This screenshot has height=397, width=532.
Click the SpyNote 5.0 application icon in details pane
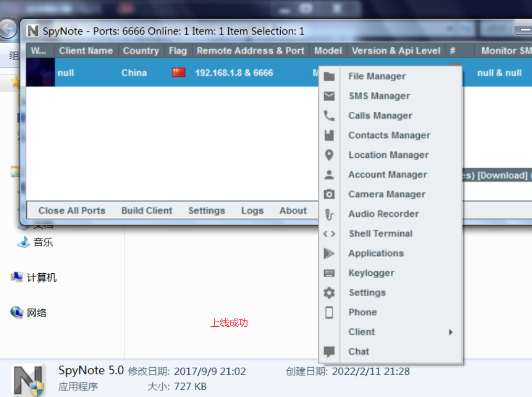coord(28,380)
